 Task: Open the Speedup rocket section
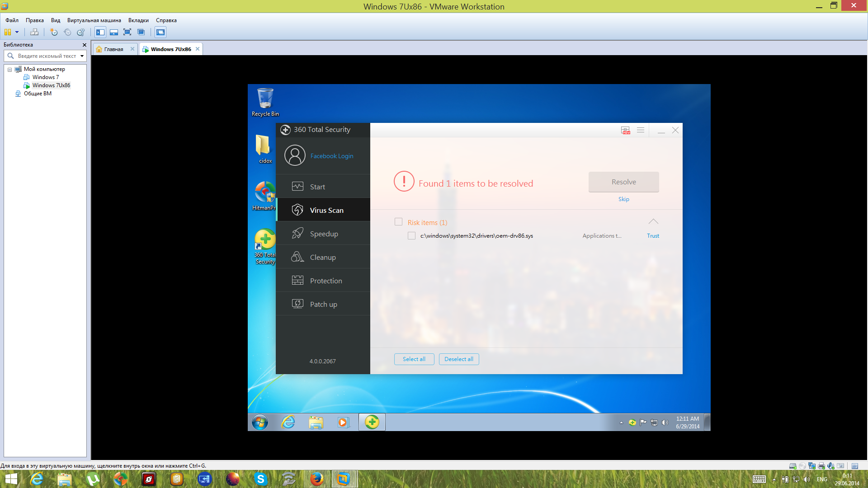tap(323, 234)
